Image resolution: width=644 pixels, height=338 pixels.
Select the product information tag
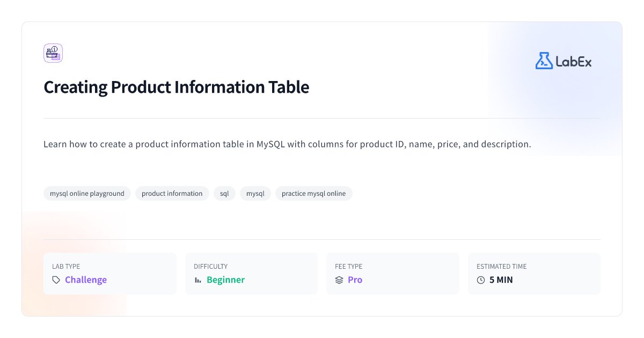pos(172,193)
